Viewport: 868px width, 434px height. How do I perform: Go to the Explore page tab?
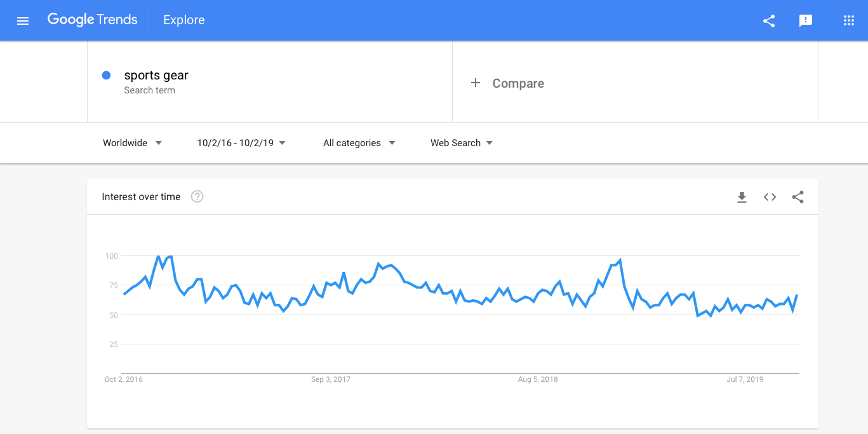pos(184,20)
